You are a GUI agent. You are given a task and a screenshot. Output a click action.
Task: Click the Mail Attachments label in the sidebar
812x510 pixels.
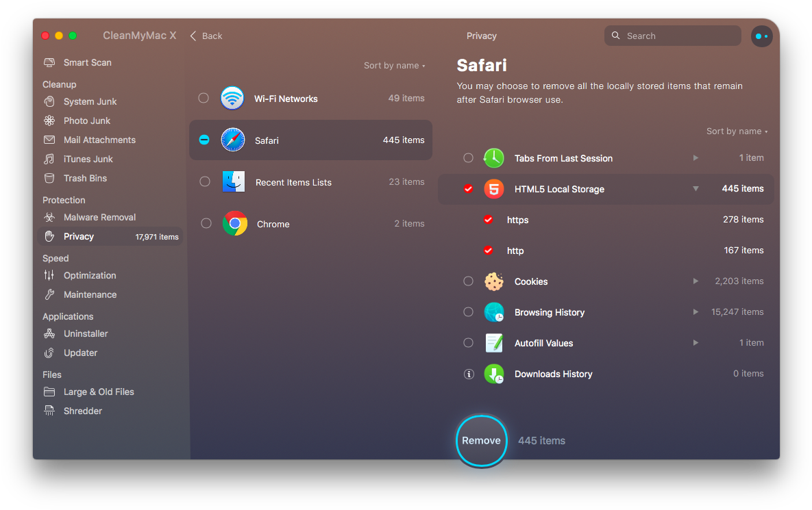click(99, 140)
